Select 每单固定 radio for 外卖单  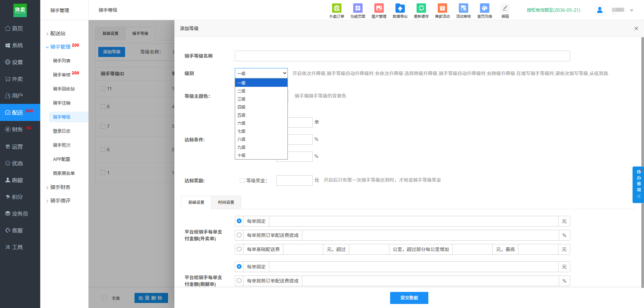tap(239, 221)
